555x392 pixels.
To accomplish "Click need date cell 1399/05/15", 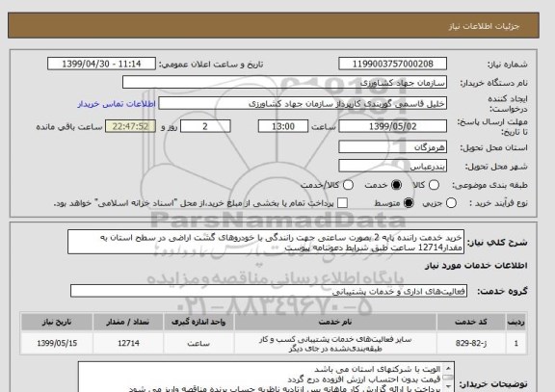I will tap(57, 343).
